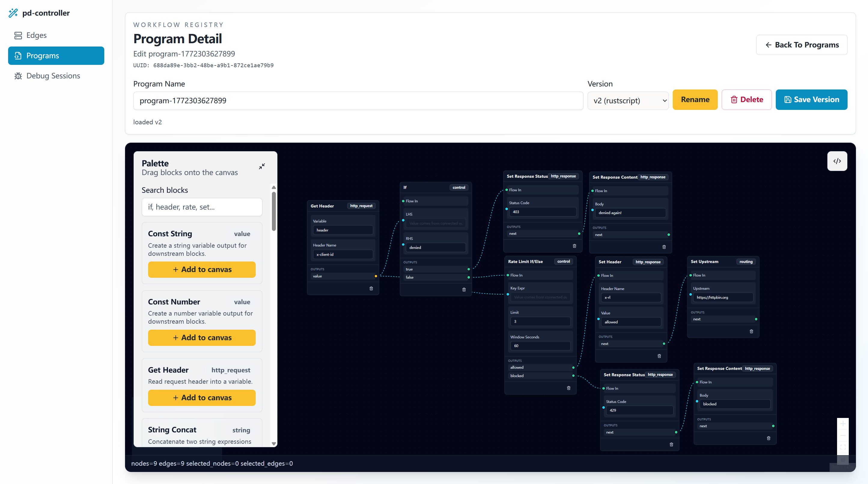Image resolution: width=868 pixels, height=484 pixels.
Task: Click the String Concat block title in Palette
Action: (172, 430)
